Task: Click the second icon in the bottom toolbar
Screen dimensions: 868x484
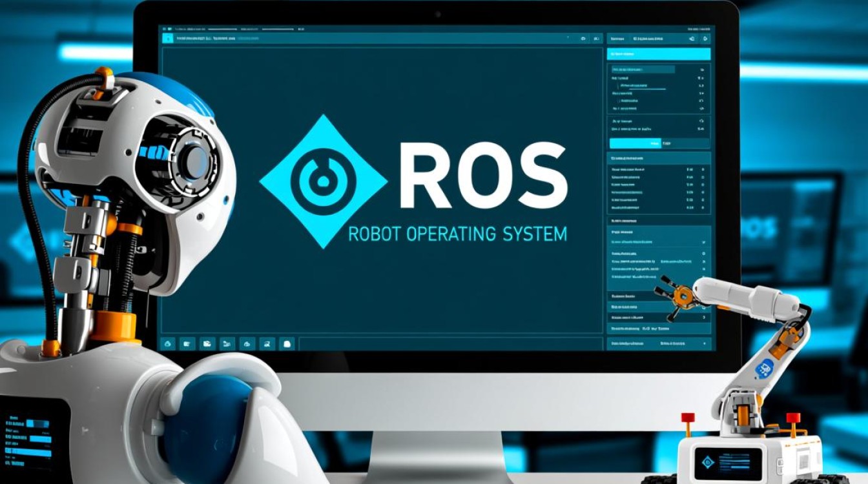Action: 187,344
